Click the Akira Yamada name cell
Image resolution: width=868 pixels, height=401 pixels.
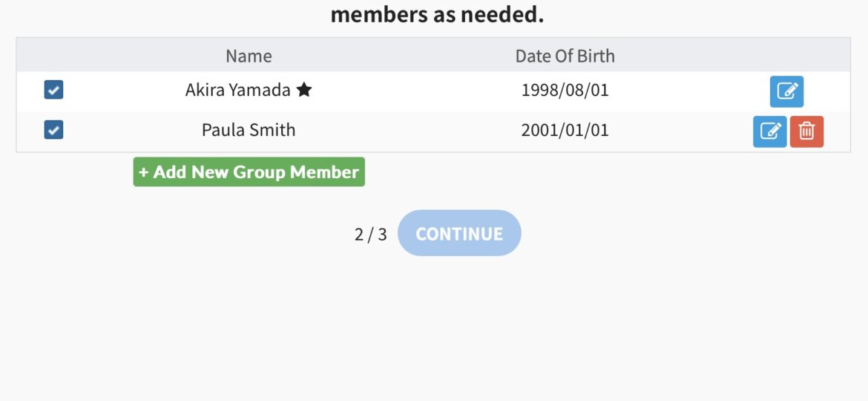[249, 90]
